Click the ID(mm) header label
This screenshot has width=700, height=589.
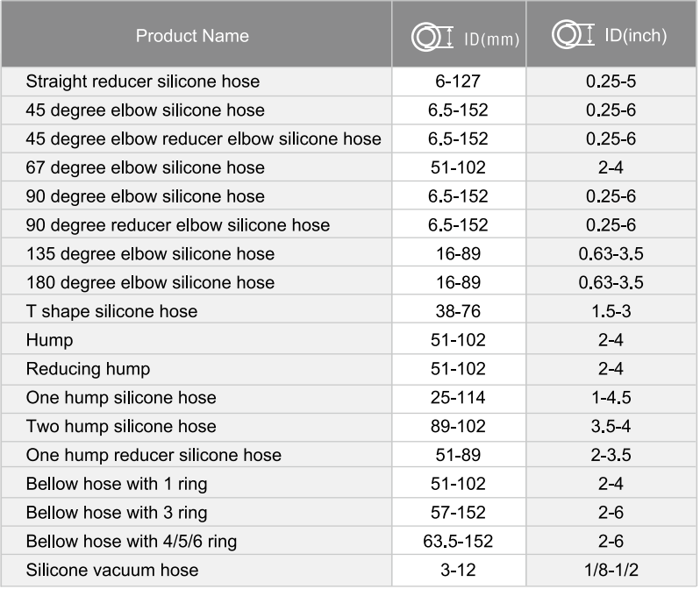[491, 39]
